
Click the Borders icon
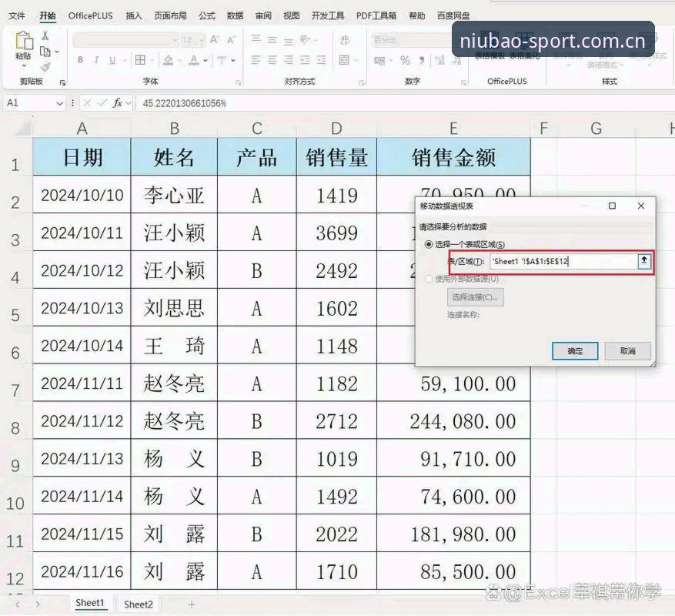click(140, 60)
